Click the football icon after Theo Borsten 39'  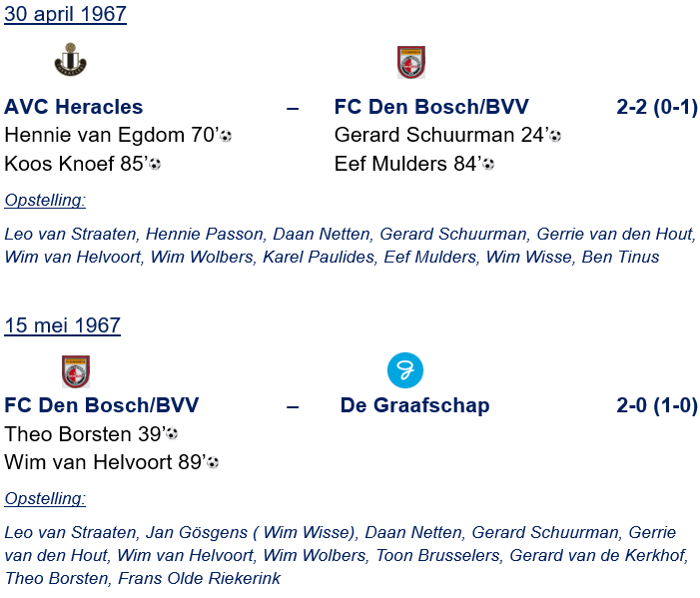point(172,434)
